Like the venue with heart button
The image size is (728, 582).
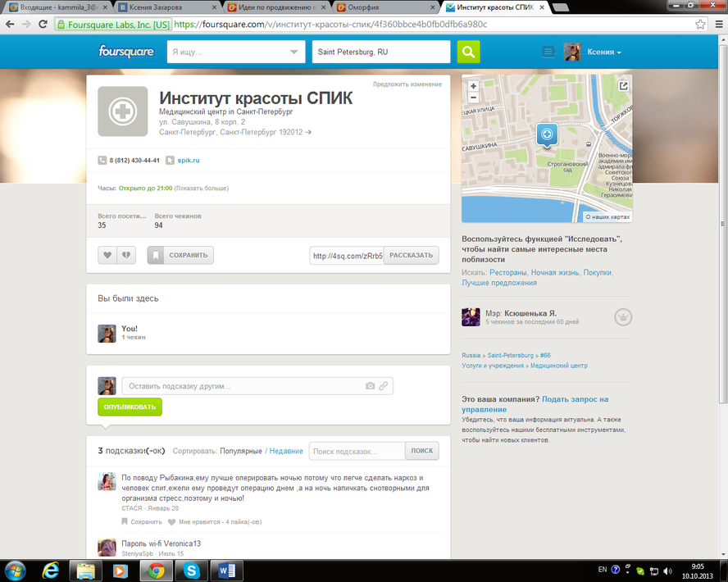tap(107, 255)
